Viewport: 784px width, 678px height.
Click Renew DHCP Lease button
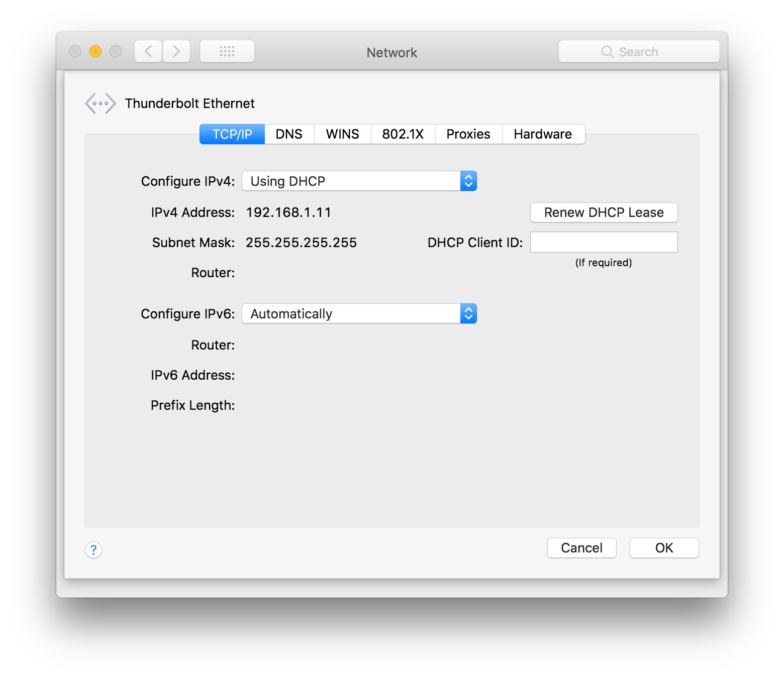point(604,212)
